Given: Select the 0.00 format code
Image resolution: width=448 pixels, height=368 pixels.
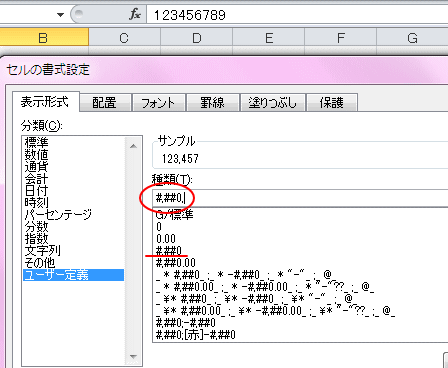Looking at the screenshot, I should click(166, 239).
